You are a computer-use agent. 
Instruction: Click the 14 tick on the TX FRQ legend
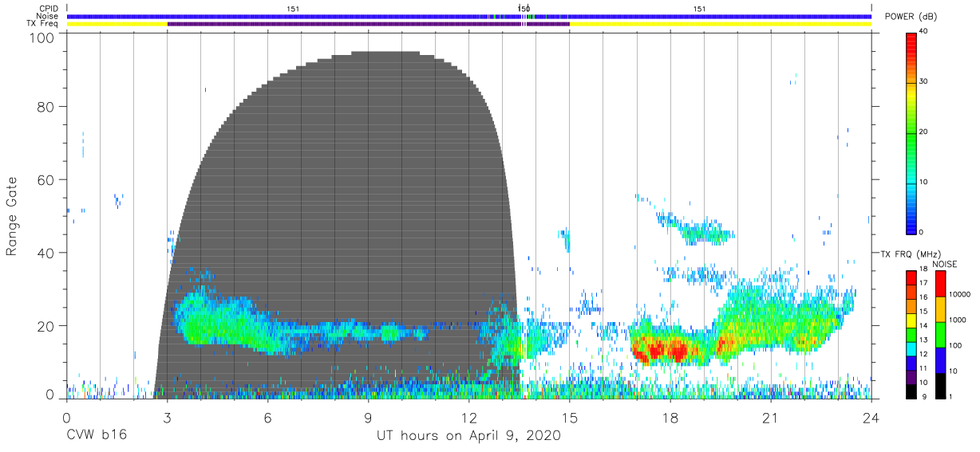[x=923, y=325]
